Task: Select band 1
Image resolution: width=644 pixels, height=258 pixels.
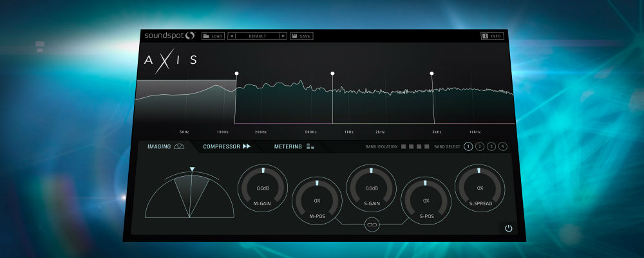Action: [x=468, y=146]
